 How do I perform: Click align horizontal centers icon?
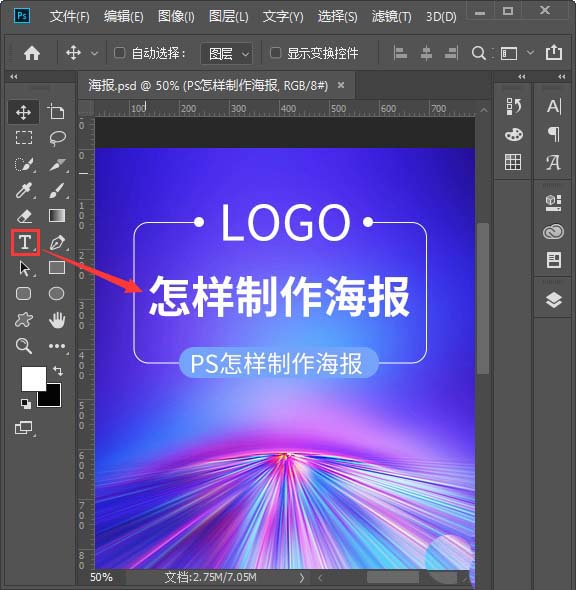(x=426, y=53)
